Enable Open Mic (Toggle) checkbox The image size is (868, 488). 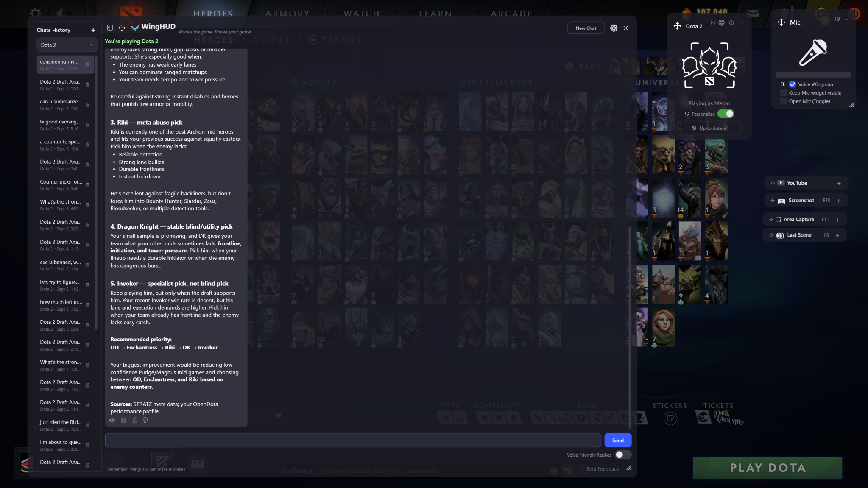[783, 101]
